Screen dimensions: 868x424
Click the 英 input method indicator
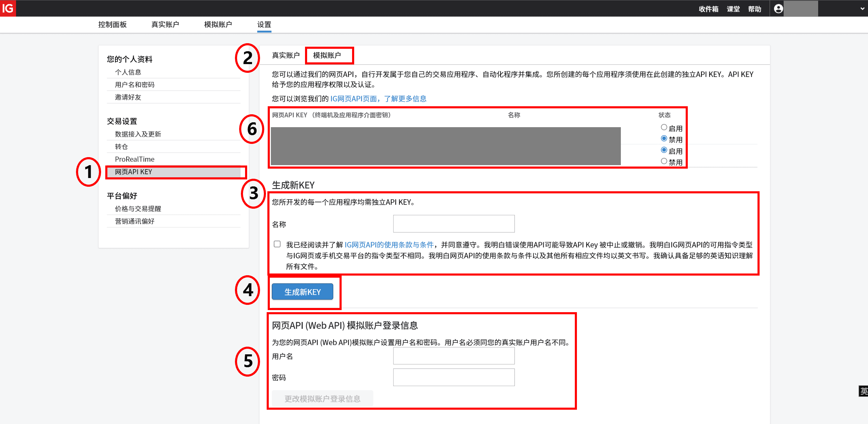[863, 391]
